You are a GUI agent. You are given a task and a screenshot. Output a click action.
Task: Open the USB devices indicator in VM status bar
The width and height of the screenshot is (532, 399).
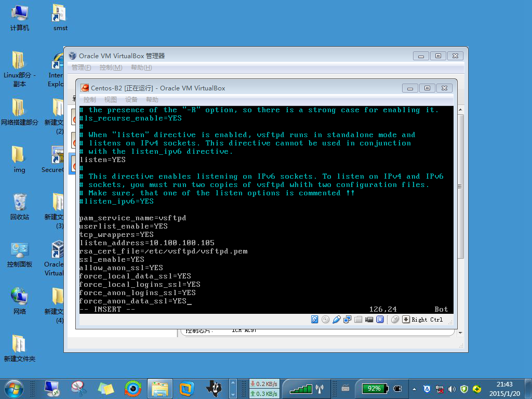[x=336, y=320]
